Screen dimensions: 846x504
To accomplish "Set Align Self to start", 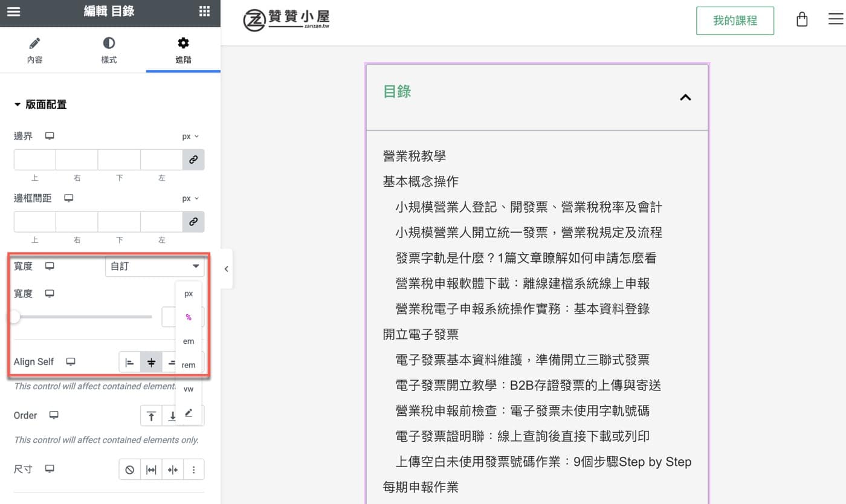I will (x=129, y=363).
